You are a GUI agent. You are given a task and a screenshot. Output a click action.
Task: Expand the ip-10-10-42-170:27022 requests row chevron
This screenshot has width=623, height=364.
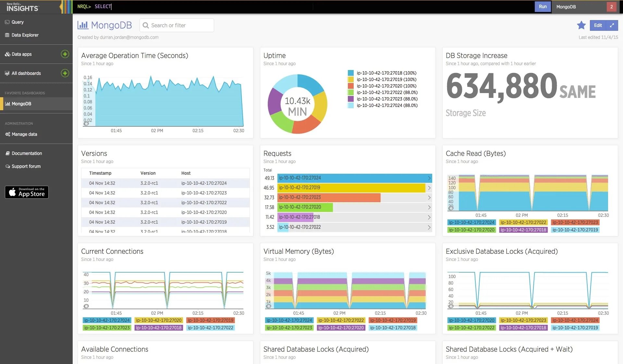(429, 227)
